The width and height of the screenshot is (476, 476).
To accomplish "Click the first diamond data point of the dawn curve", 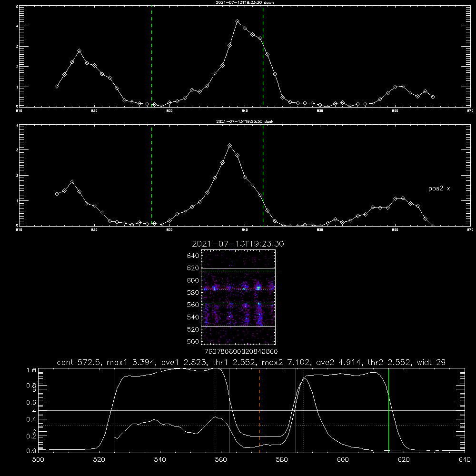I will (57, 87).
